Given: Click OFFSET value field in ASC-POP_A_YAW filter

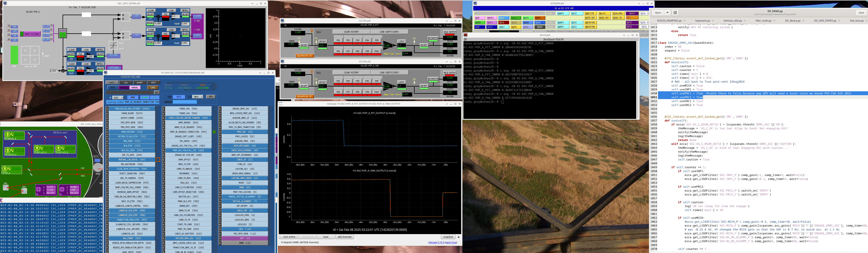Looking at the screenshot, I should [322, 86].
